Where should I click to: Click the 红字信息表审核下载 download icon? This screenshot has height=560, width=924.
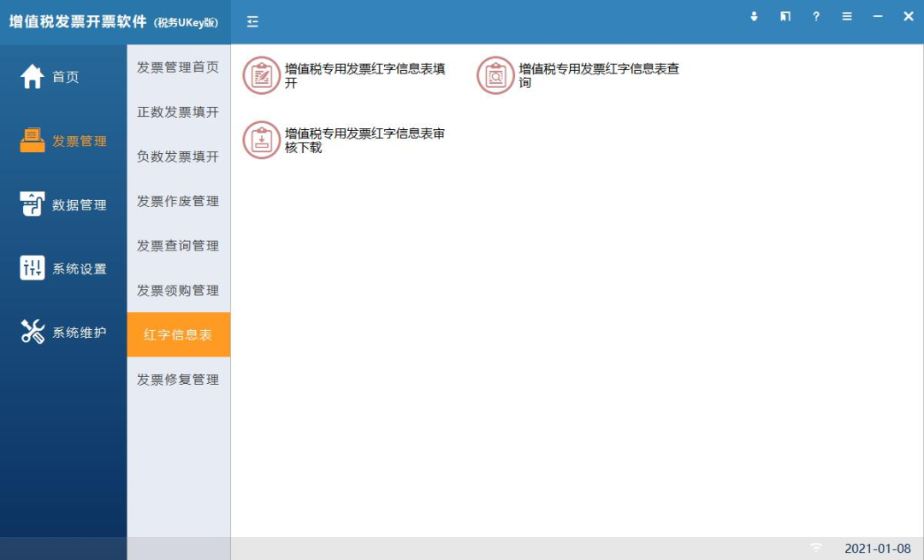tap(261, 140)
